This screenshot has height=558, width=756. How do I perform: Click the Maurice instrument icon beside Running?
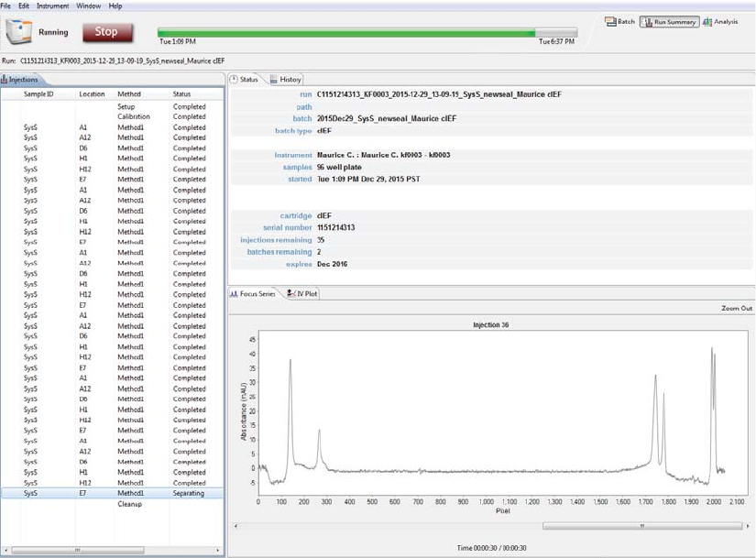click(17, 32)
